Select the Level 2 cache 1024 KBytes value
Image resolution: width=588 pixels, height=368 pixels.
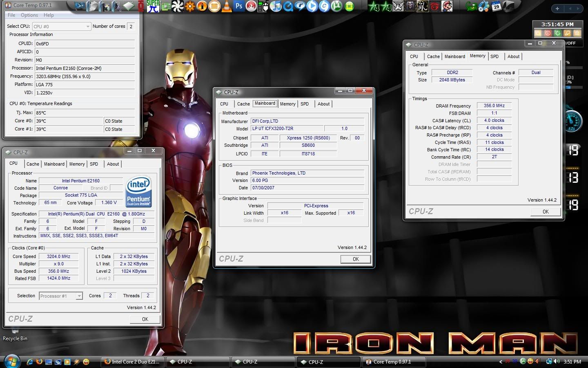tap(134, 272)
